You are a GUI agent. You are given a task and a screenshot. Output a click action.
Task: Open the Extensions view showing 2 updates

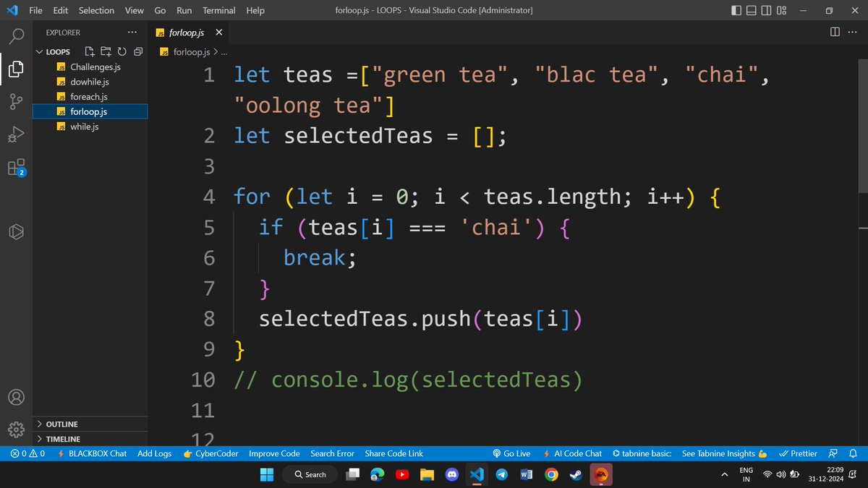click(x=16, y=168)
